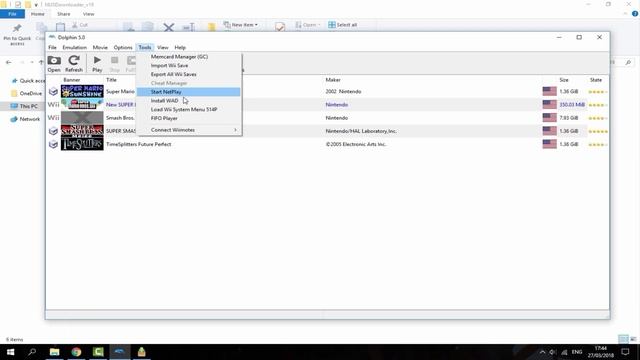Click Wii platform icon on Smash Bros. row

pyautogui.click(x=53, y=118)
